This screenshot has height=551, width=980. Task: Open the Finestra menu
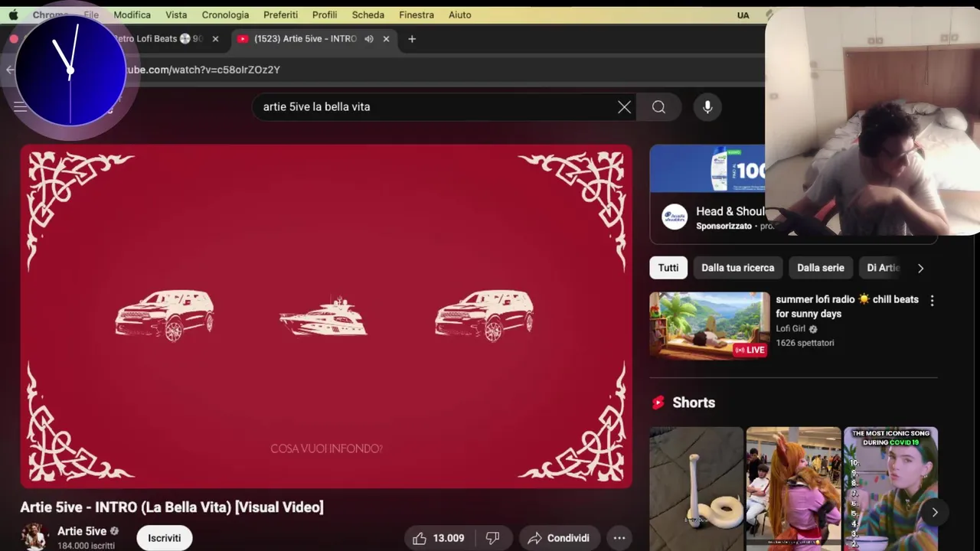coord(416,15)
